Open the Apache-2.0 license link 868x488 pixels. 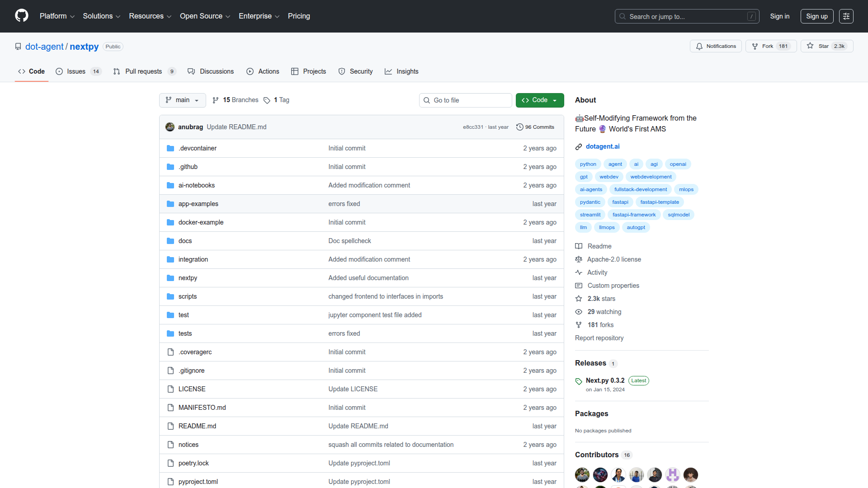click(x=613, y=259)
